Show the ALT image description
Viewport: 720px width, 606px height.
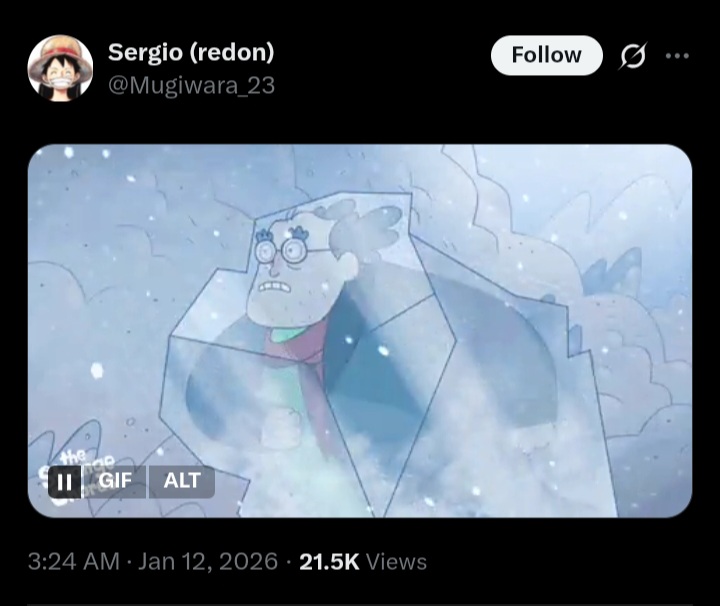tap(182, 481)
